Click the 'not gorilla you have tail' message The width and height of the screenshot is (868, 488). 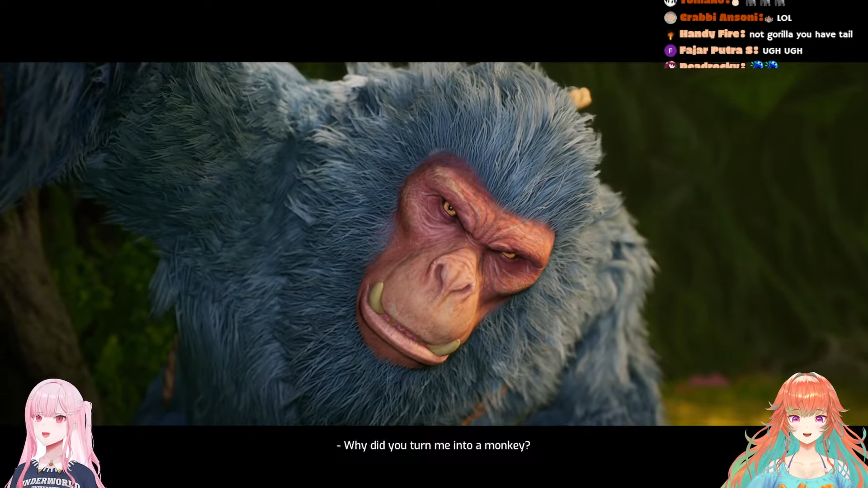coord(801,34)
